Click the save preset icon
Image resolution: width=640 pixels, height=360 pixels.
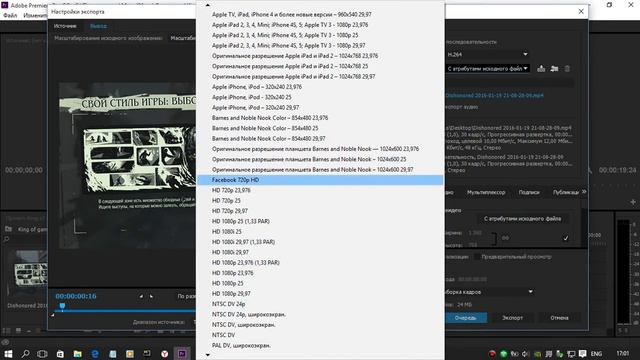point(541,69)
